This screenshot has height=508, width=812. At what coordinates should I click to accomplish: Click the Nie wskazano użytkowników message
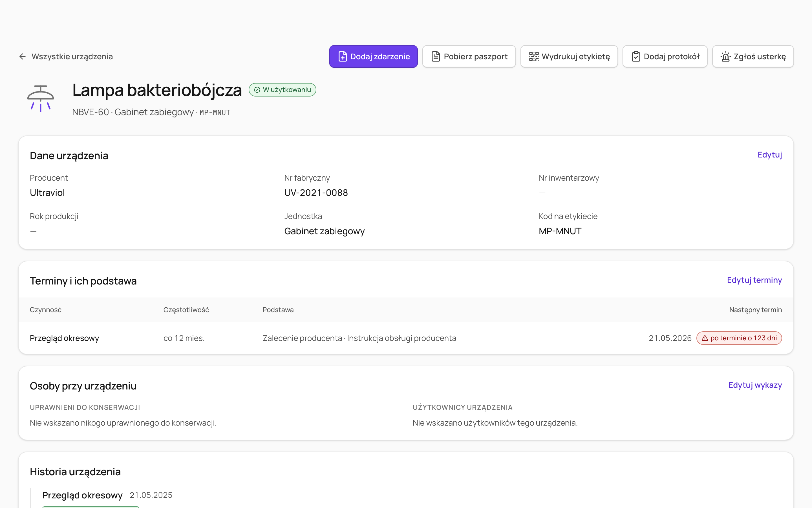pos(495,423)
